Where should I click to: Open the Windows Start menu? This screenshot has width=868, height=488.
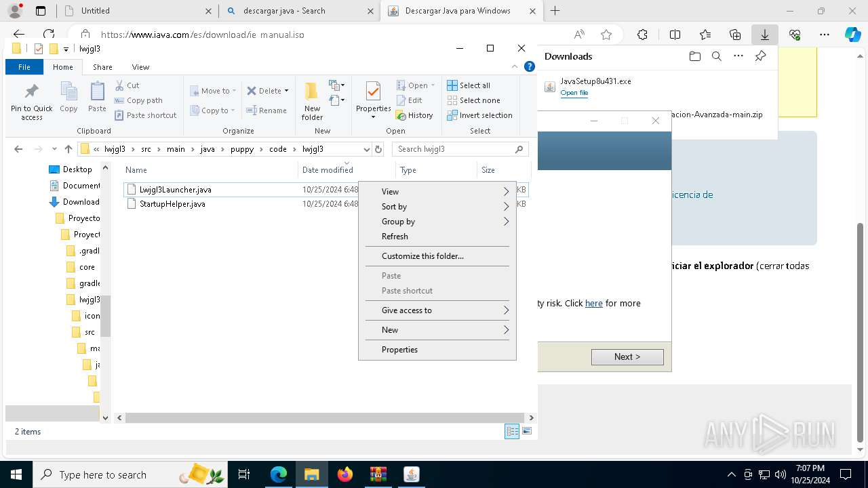pyautogui.click(x=16, y=474)
